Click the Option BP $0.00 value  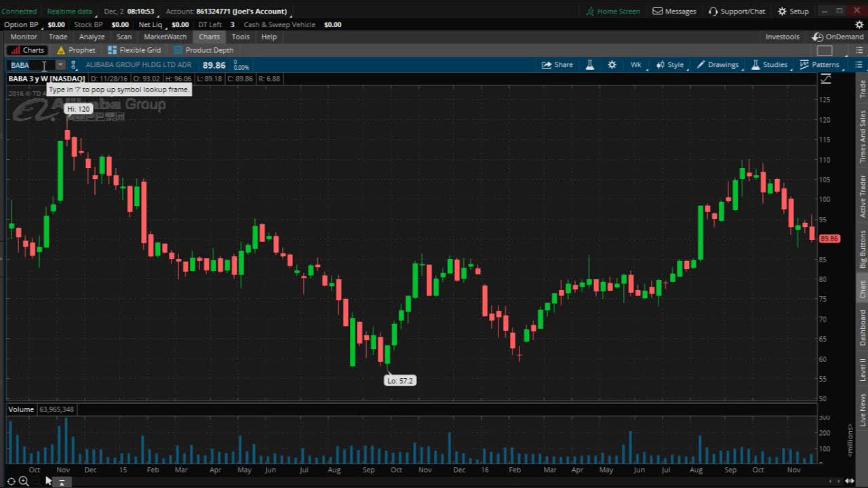56,24
